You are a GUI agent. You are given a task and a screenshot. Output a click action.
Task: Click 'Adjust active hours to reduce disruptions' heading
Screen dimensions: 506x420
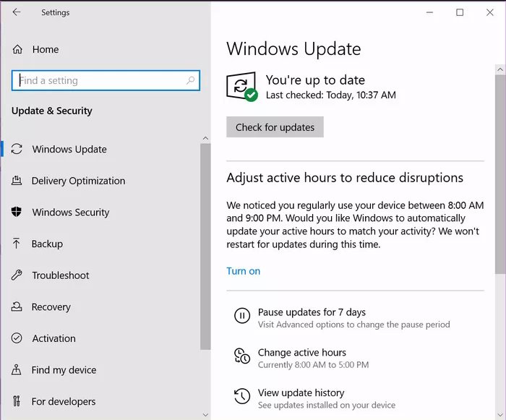pos(345,178)
